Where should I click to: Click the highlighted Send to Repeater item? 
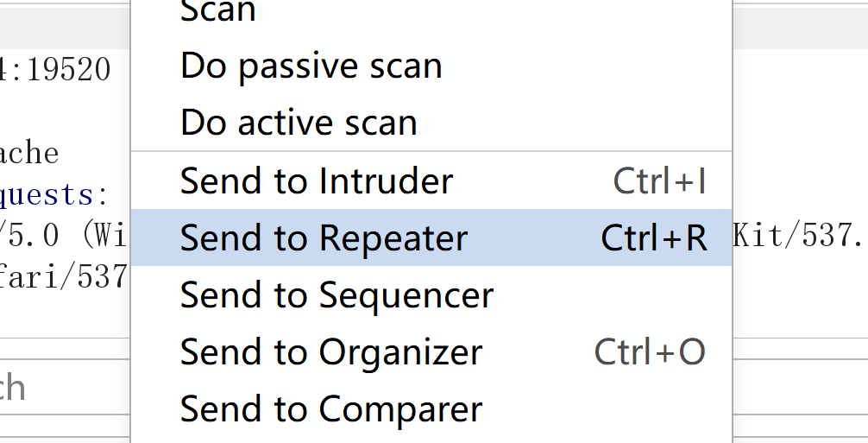tap(431, 237)
